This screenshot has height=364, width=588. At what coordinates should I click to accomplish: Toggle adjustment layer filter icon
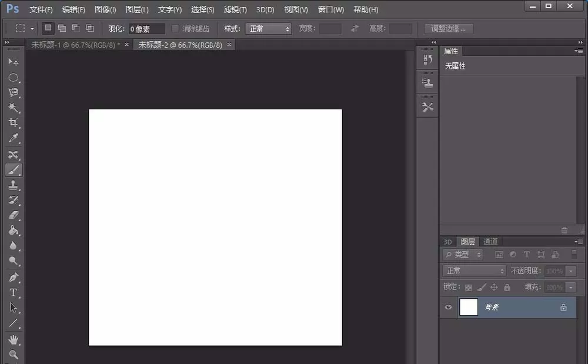(513, 255)
